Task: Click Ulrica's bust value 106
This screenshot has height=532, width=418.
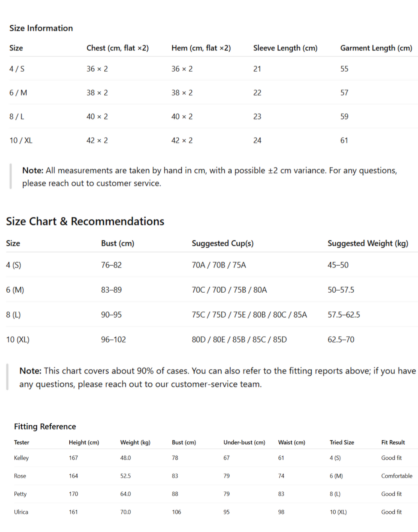Action: click(x=176, y=512)
